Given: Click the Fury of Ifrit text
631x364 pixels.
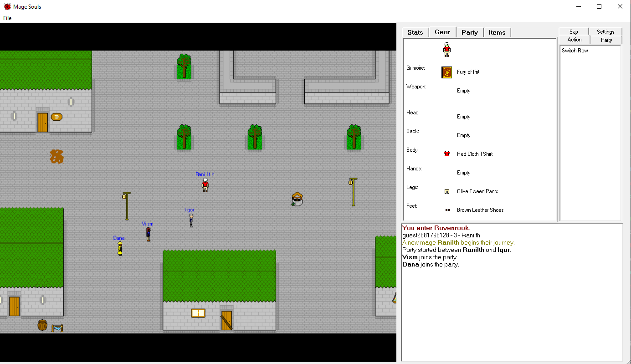Looking at the screenshot, I should 468,72.
